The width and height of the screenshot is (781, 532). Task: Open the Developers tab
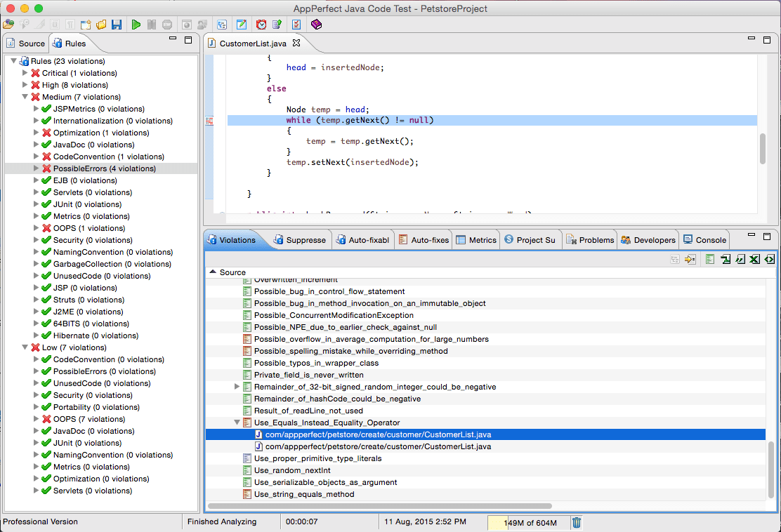(648, 240)
